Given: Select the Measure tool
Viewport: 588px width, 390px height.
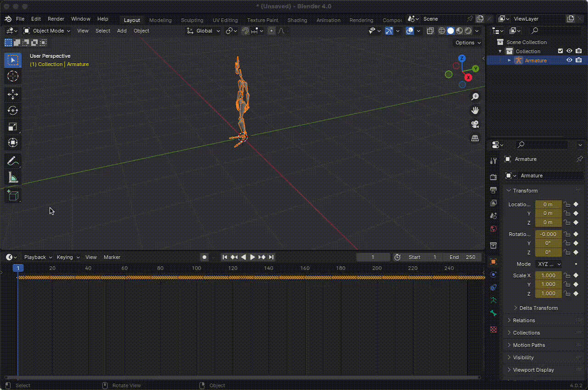Looking at the screenshot, I should pos(12,177).
